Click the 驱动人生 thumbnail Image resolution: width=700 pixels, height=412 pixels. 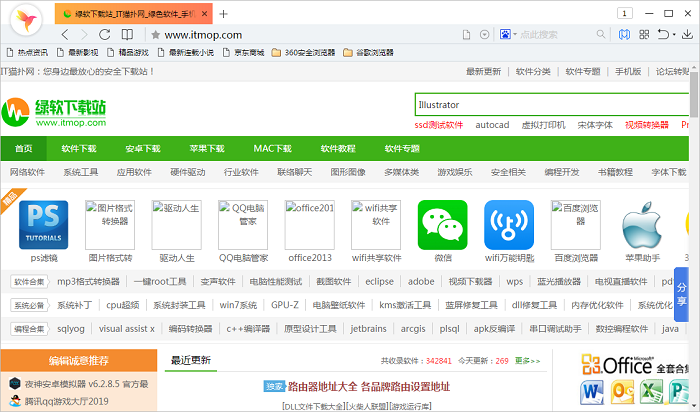[176, 225]
